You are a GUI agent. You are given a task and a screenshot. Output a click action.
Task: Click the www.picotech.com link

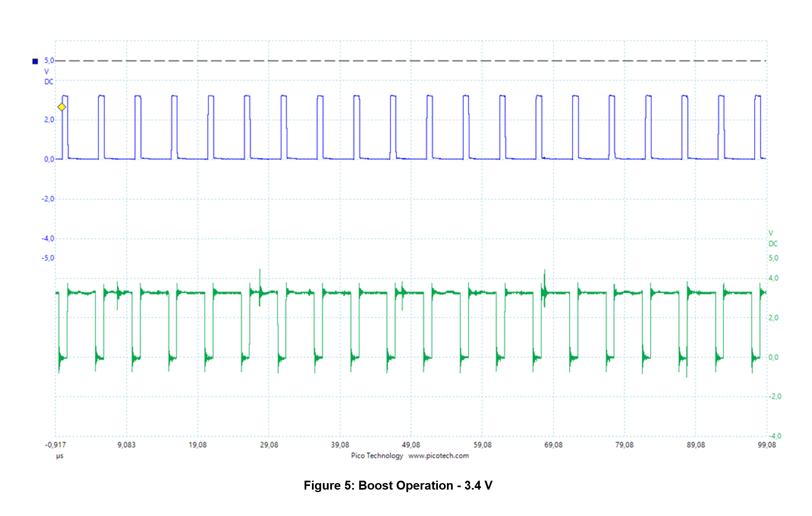tap(438, 456)
